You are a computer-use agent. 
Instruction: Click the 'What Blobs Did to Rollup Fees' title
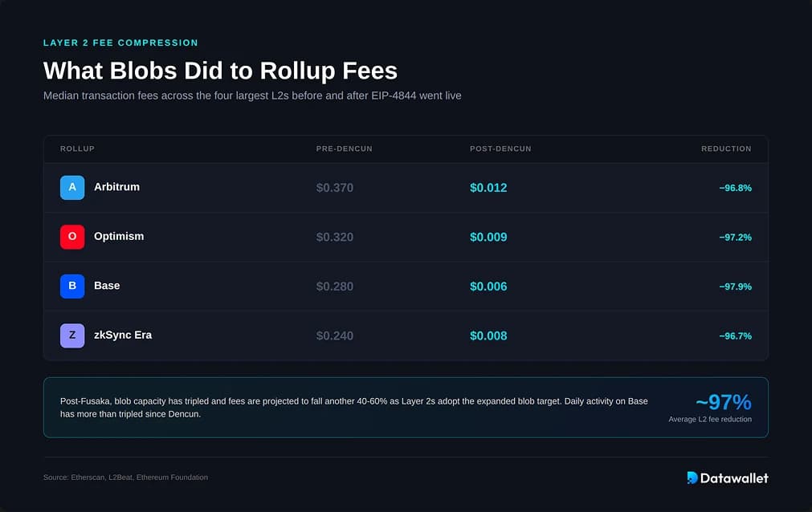pyautogui.click(x=220, y=71)
